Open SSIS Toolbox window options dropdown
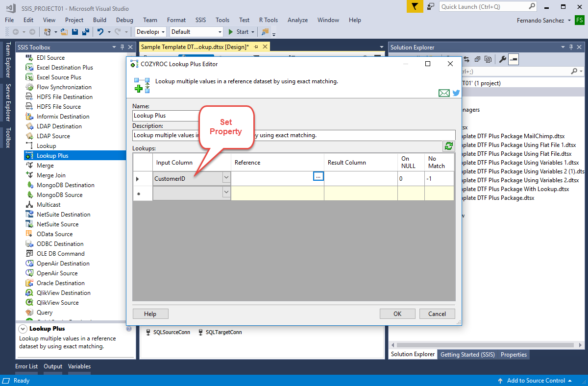 (114, 47)
